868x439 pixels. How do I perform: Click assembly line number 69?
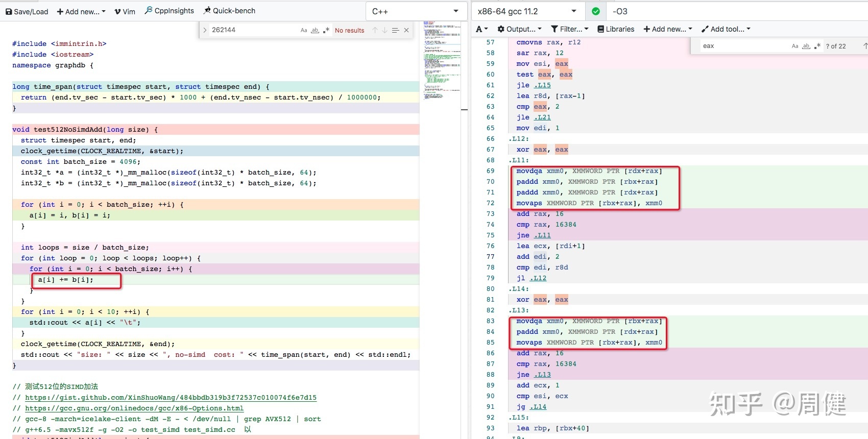490,171
